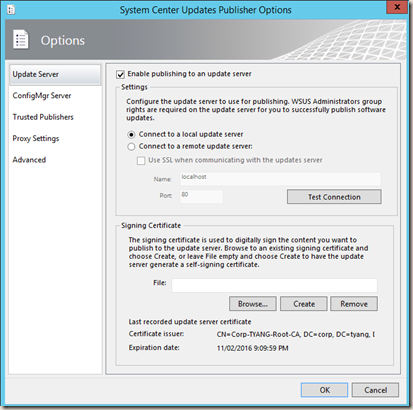
Task: Check Use SSL when communicating checkbox
Action: click(x=141, y=161)
